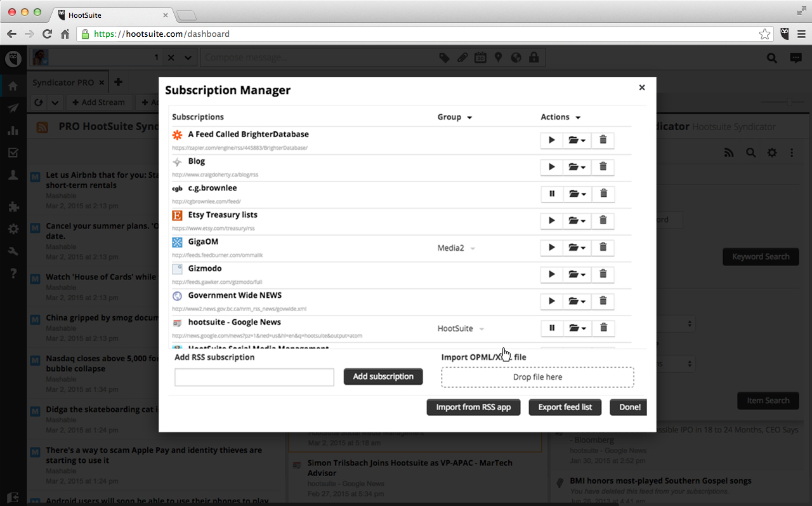
Task: Open Simon Trilsbach Joins Hootsuite article
Action: click(410, 468)
